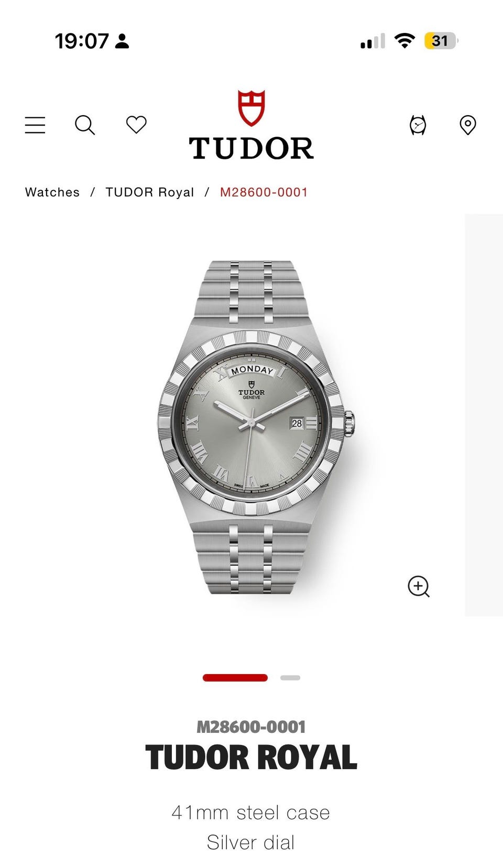
Task: Tap the 19:07 clock in status bar
Action: [82, 41]
